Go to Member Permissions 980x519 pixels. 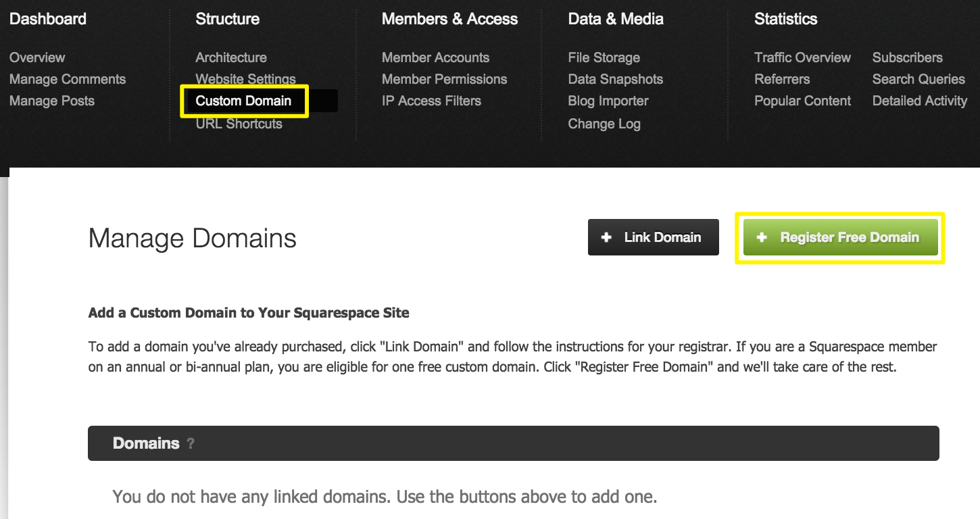click(444, 79)
